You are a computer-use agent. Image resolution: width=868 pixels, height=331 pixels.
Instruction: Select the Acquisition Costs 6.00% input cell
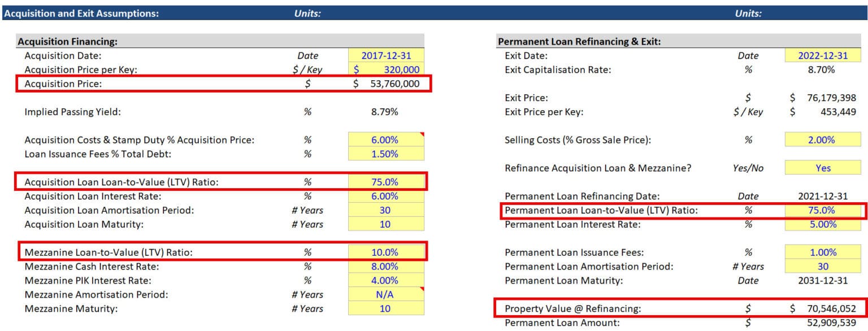point(386,140)
